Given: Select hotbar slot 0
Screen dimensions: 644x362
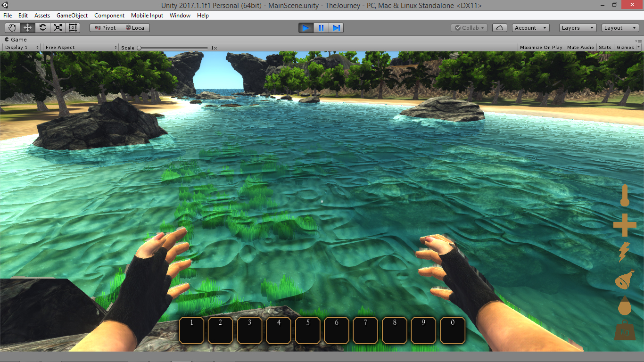Looking at the screenshot, I should tap(453, 330).
